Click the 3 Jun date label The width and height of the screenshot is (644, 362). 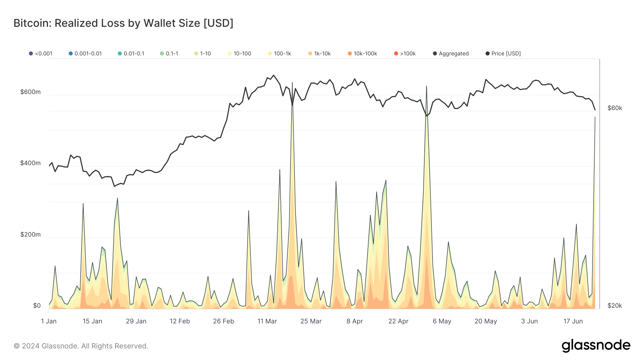[530, 321]
